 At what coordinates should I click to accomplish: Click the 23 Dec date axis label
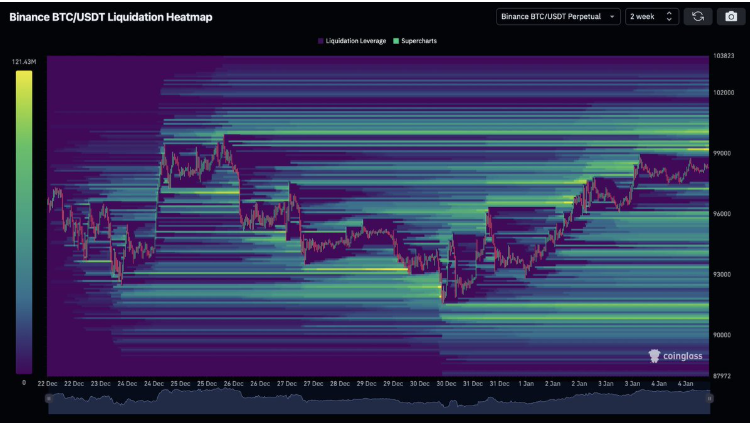click(x=100, y=384)
